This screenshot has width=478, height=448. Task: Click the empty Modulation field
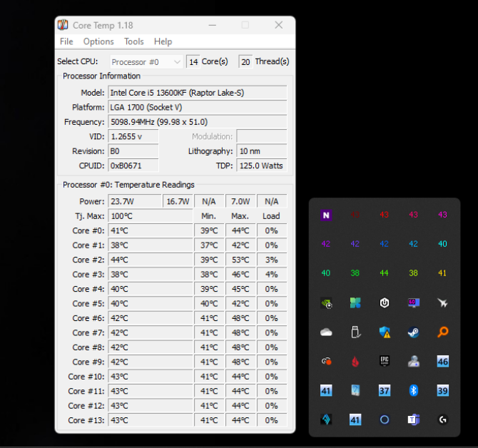[x=262, y=136]
